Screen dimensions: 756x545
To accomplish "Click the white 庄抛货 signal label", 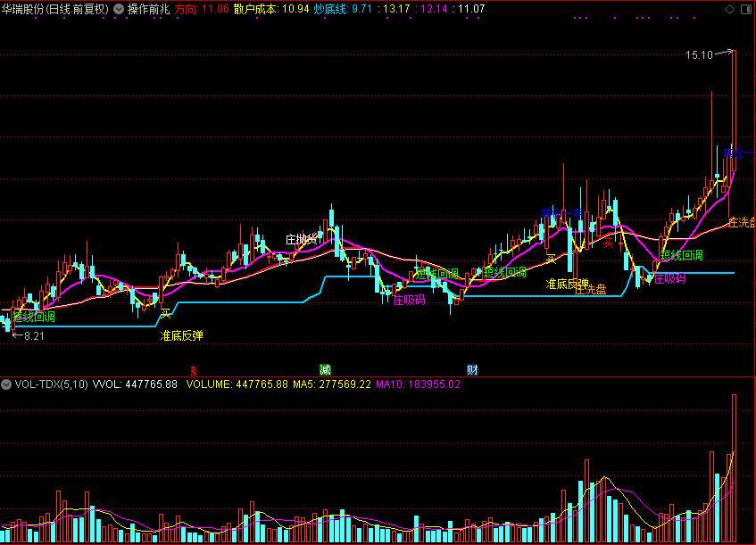I will point(302,239).
